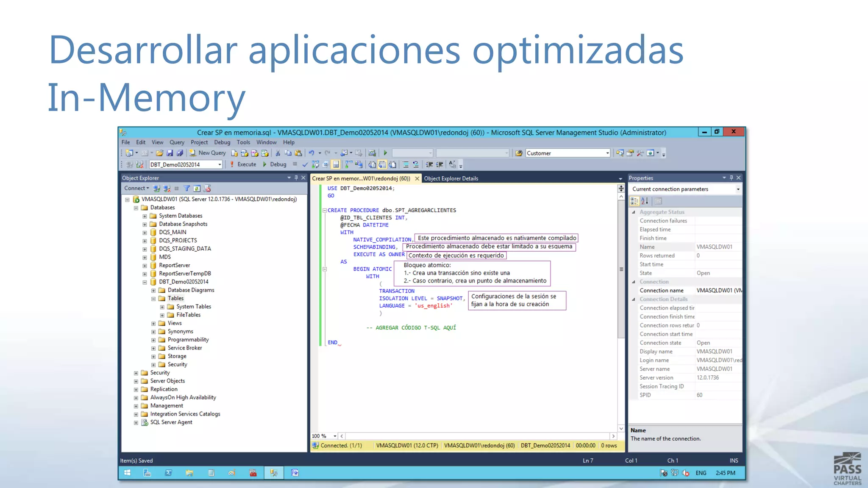Expand the DQS_MAIN database node
The width and height of the screenshot is (868, 488).
tap(145, 233)
